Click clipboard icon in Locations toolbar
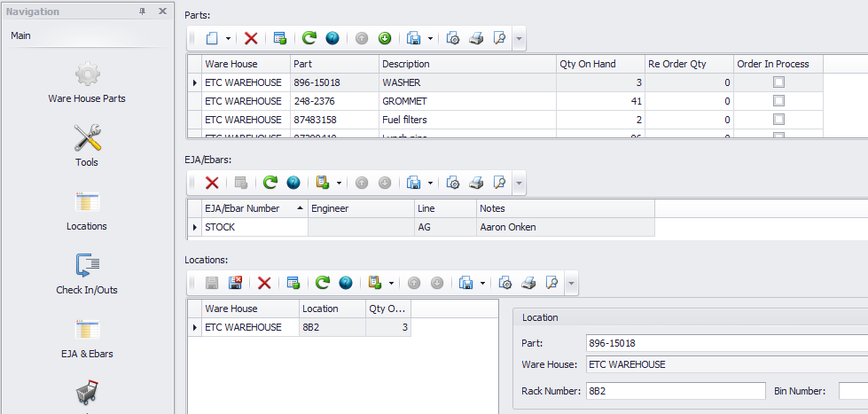Viewport: 868px width, 414px height. click(375, 283)
